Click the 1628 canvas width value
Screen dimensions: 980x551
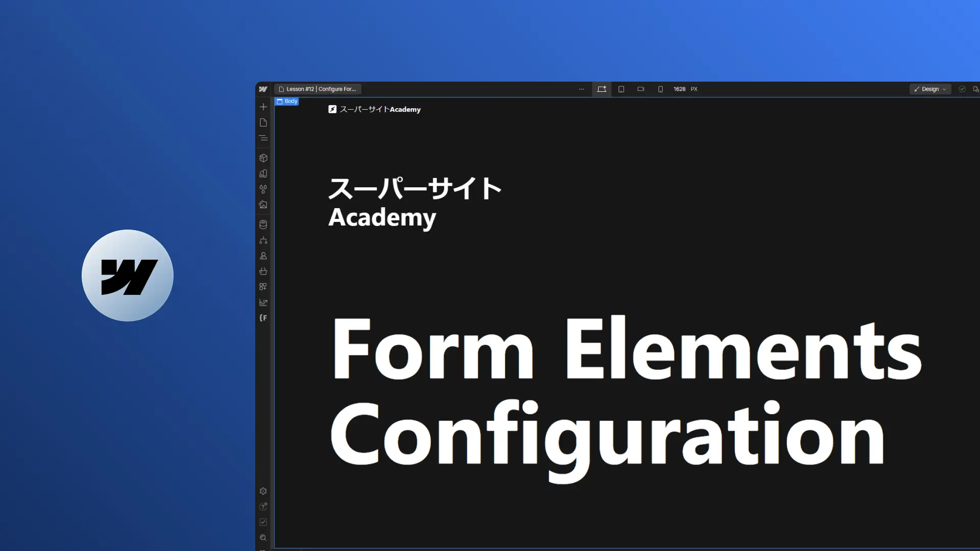tap(679, 89)
